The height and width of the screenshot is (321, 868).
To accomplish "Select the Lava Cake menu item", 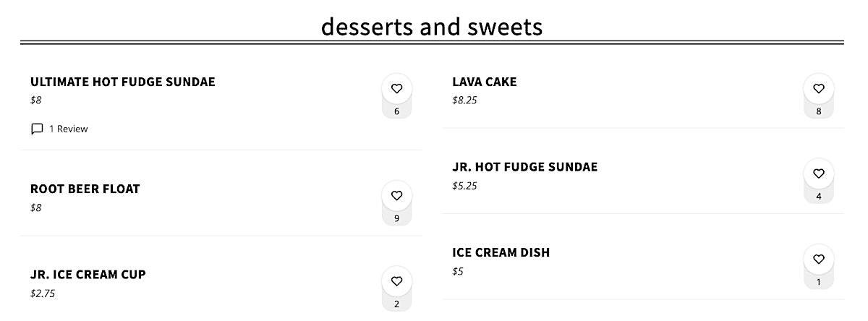I will (x=485, y=82).
